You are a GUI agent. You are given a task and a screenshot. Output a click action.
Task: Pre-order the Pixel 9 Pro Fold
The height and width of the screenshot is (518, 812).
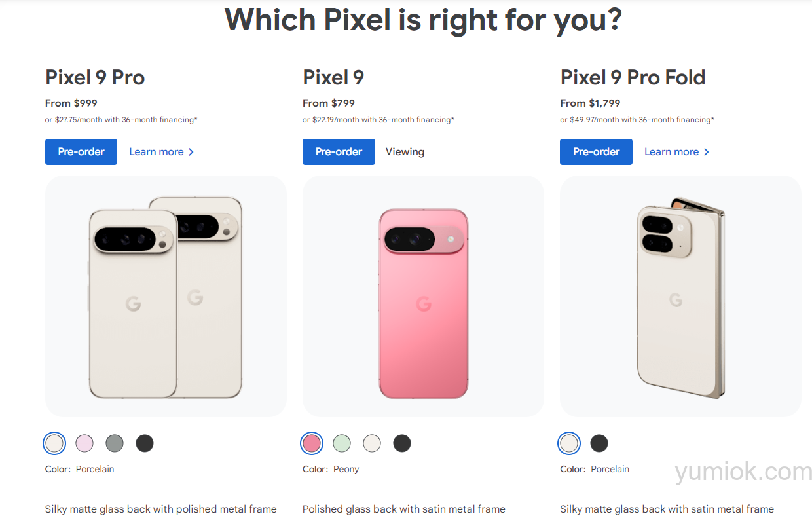coord(596,151)
